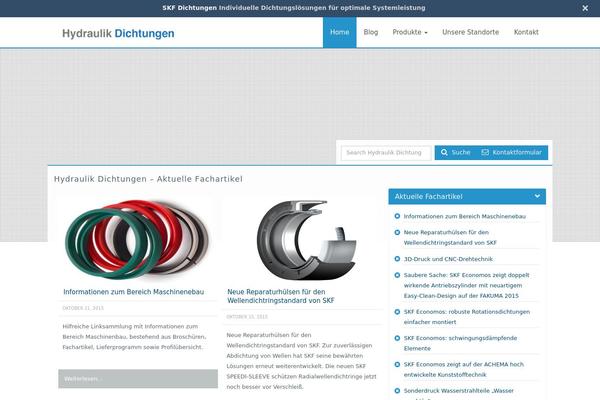The width and height of the screenshot is (600, 400).
Task: Open sidebar link Saubere Sache: SKF Economos
Action: point(466,285)
